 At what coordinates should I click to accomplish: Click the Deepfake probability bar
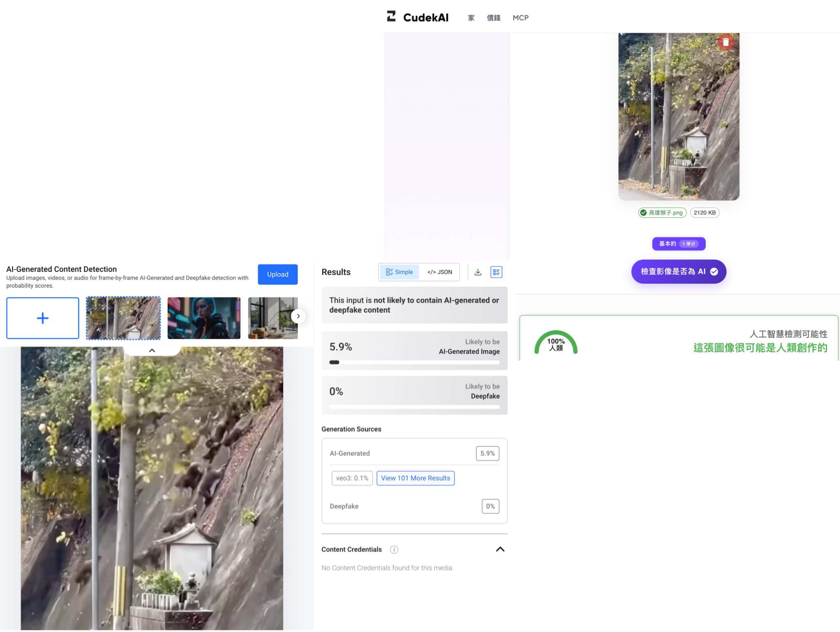(x=414, y=407)
